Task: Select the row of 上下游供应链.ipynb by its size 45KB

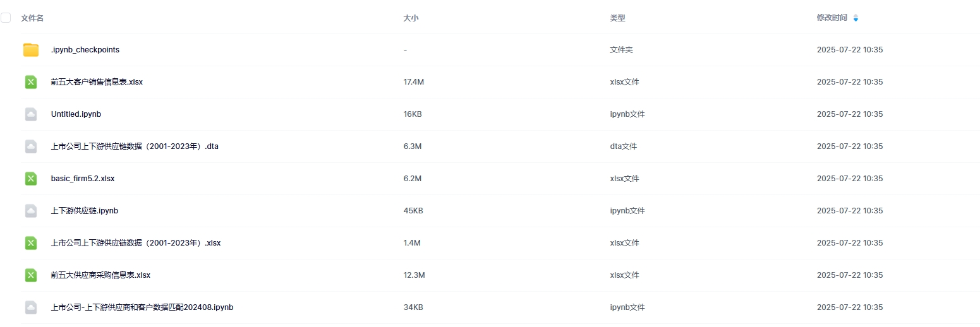Action: pyautogui.click(x=413, y=211)
